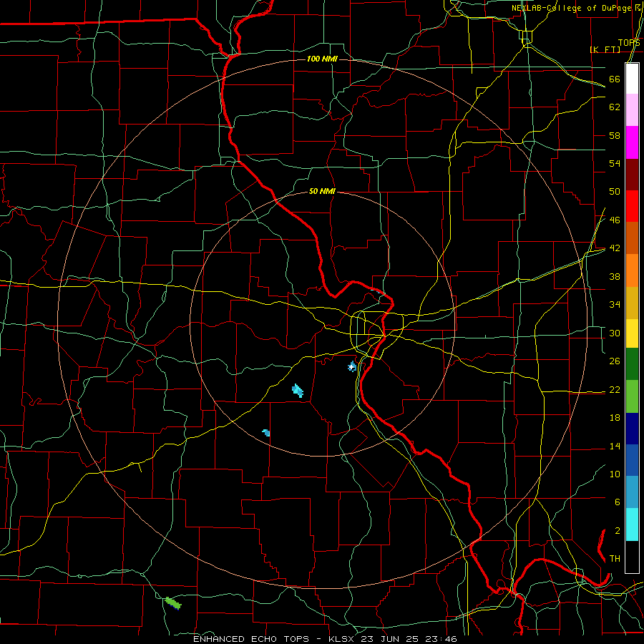
Task: Click the legend value '14'
Action: point(615,446)
